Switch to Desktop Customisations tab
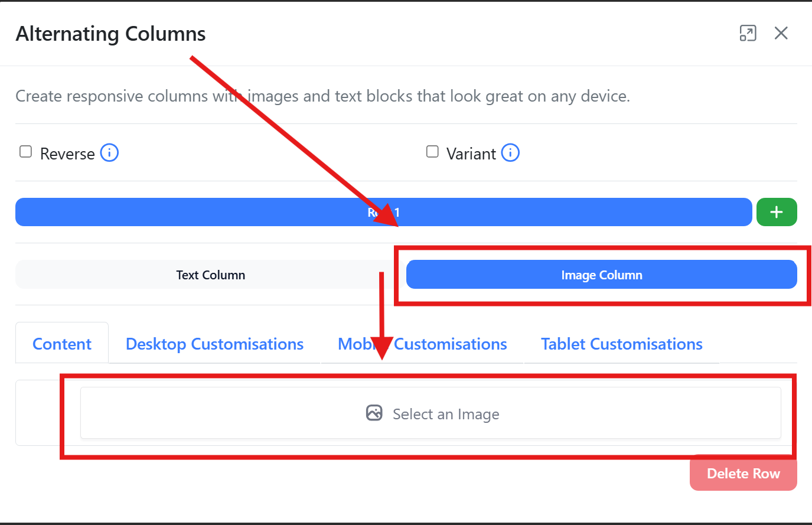Viewport: 812px width, 525px height. click(214, 344)
